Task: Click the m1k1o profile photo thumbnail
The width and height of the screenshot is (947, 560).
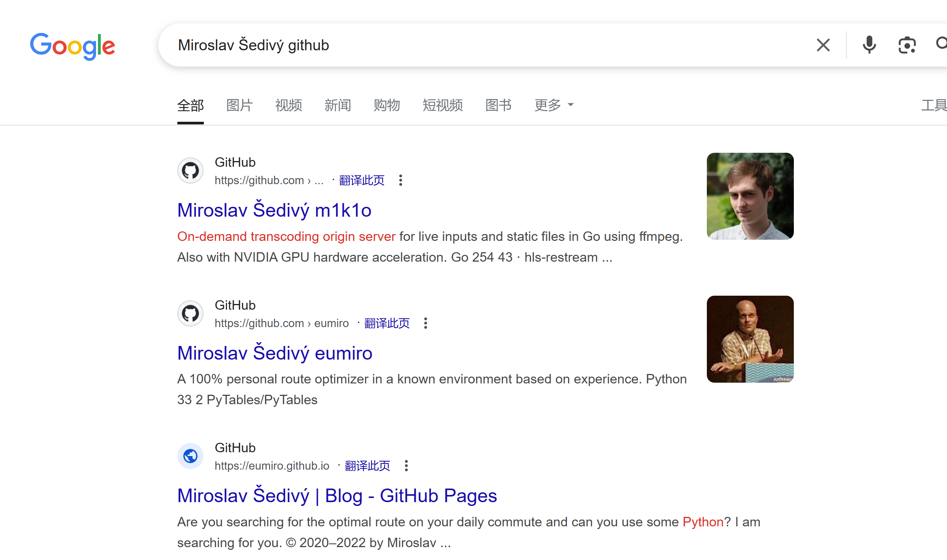Action: 750,196
